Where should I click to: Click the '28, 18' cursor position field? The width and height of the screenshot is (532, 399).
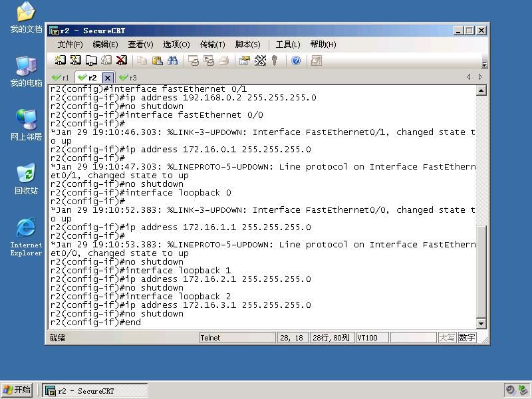tap(293, 338)
